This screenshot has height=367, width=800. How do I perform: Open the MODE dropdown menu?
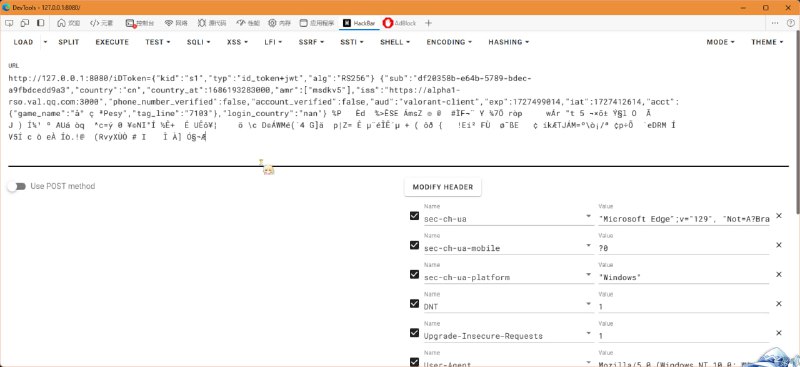click(x=720, y=42)
